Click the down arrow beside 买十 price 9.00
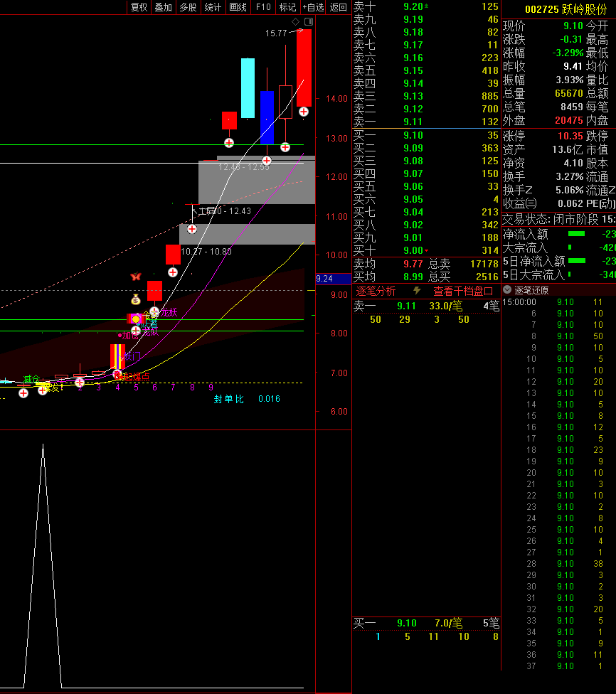Image resolution: width=616 pixels, height=694 pixels. pyautogui.click(x=427, y=251)
